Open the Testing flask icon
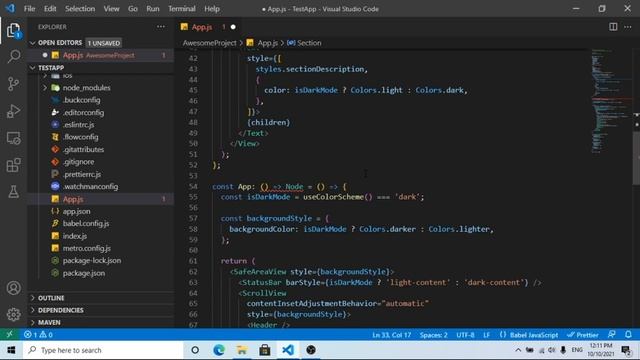Viewport: 640px width, 360px height. [13, 191]
